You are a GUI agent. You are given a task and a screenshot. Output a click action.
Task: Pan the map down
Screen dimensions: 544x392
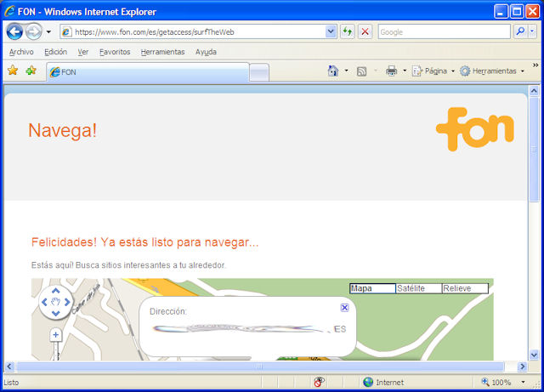click(x=55, y=314)
